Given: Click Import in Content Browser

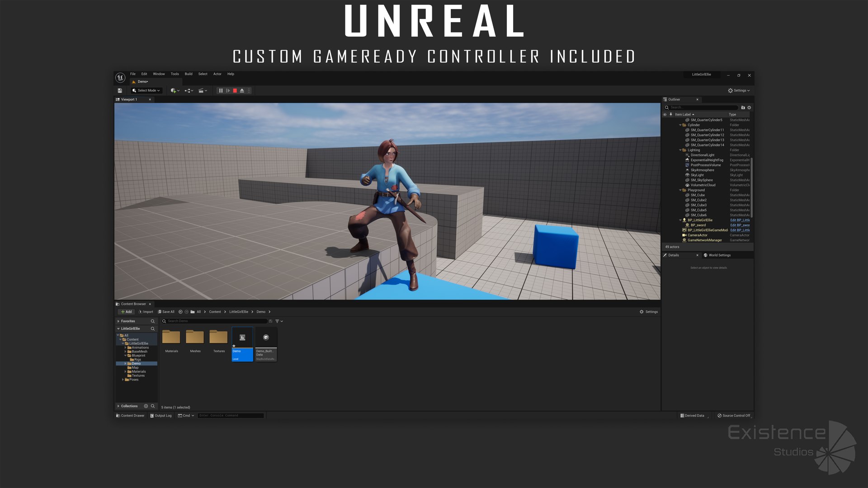Looking at the screenshot, I should tap(146, 312).
